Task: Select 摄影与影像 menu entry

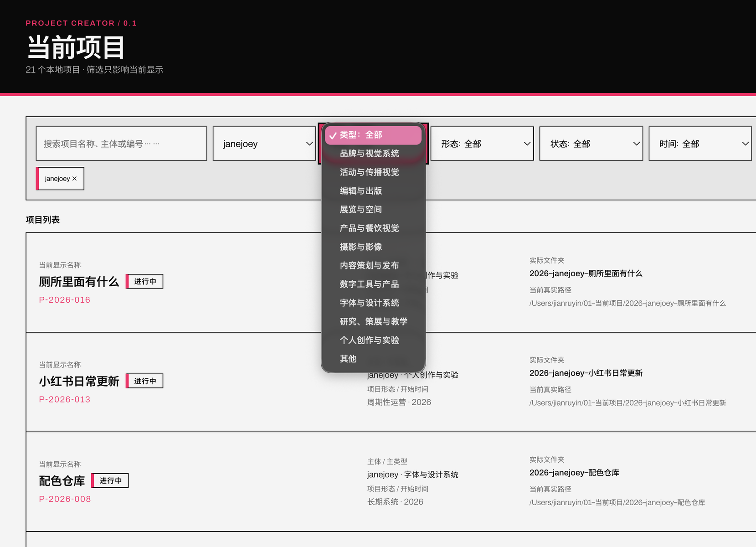Action: pyautogui.click(x=373, y=247)
